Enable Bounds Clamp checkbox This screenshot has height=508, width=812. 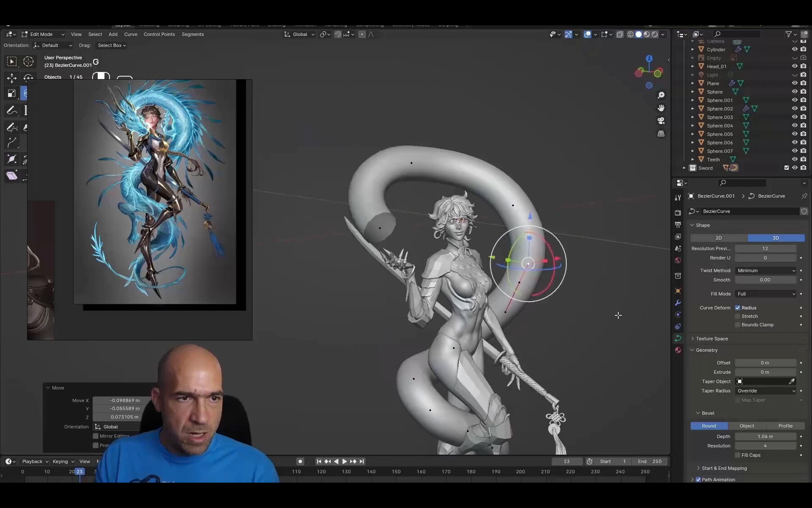(x=738, y=325)
